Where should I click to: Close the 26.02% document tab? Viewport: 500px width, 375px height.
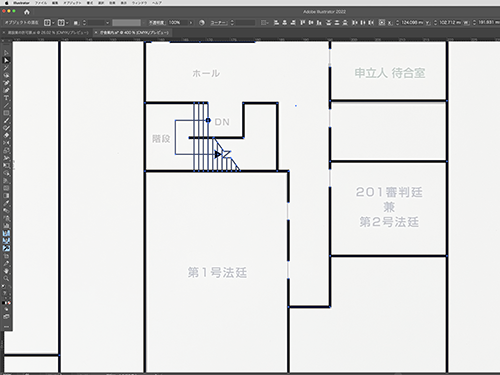[x=4, y=33]
